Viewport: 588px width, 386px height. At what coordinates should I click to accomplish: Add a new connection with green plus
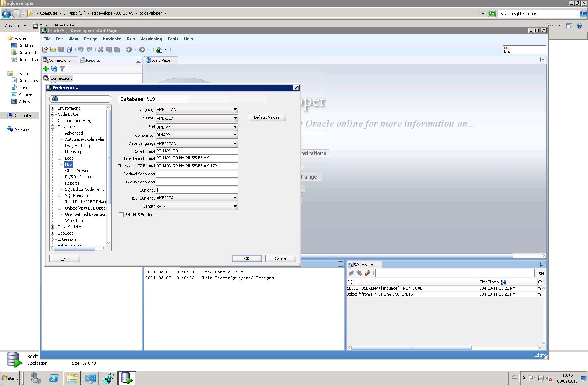(x=46, y=69)
